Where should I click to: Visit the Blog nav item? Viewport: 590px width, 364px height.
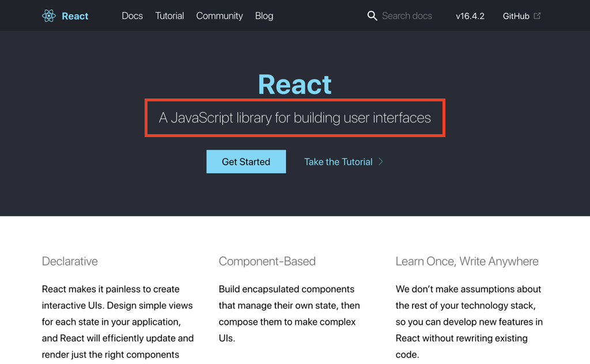click(x=264, y=16)
